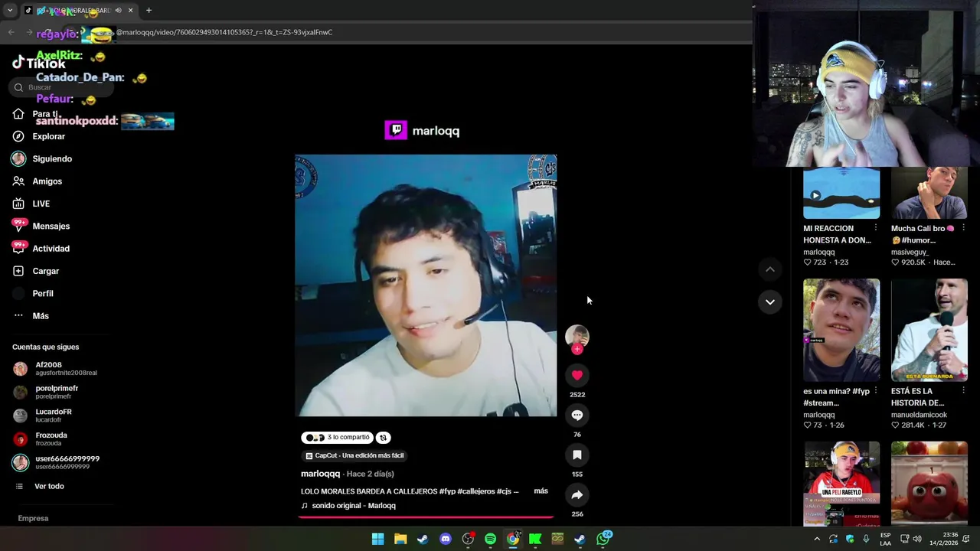This screenshot has width=980, height=551.
Task: Click the '#callejeros' hashtag
Action: (x=475, y=491)
